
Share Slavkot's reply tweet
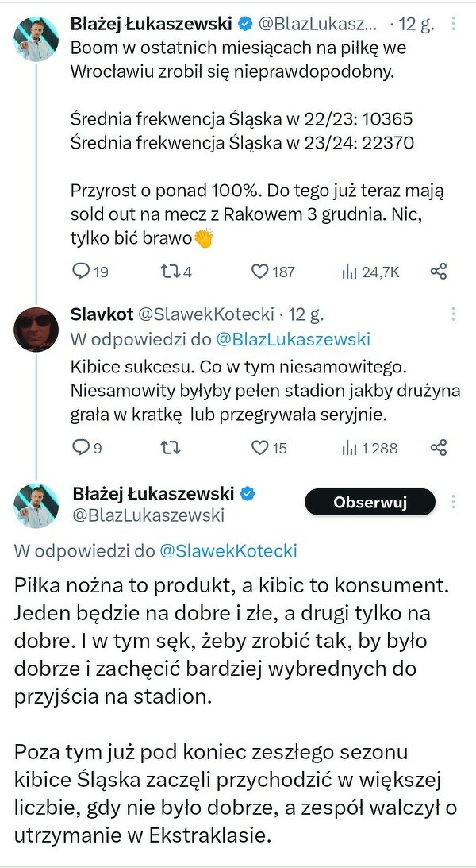pos(439,448)
